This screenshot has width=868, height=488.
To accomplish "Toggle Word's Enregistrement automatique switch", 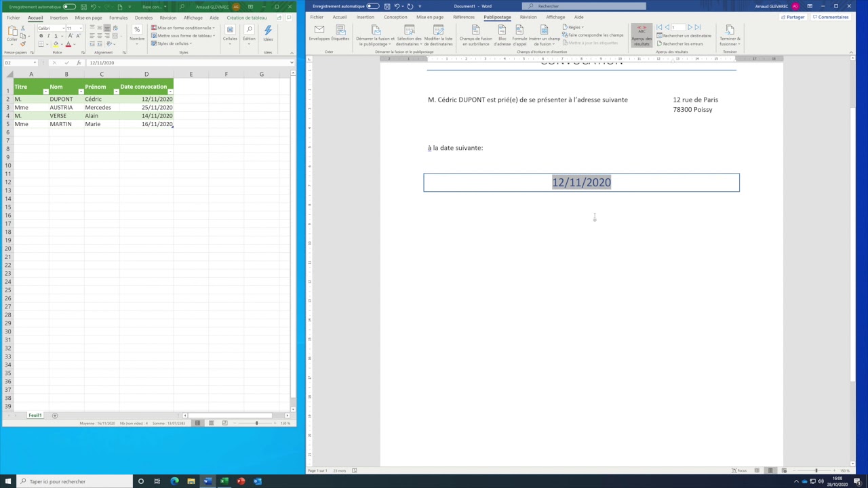I will (x=372, y=6).
